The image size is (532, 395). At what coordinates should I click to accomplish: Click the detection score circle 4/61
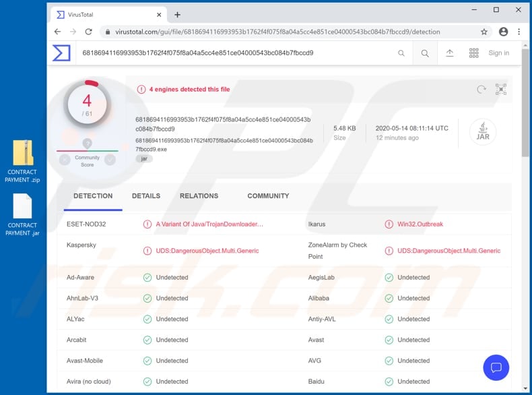(87, 104)
